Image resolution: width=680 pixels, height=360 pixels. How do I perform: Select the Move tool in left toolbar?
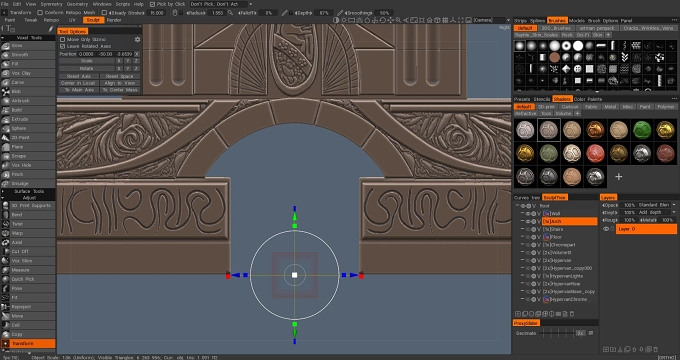tap(28, 316)
